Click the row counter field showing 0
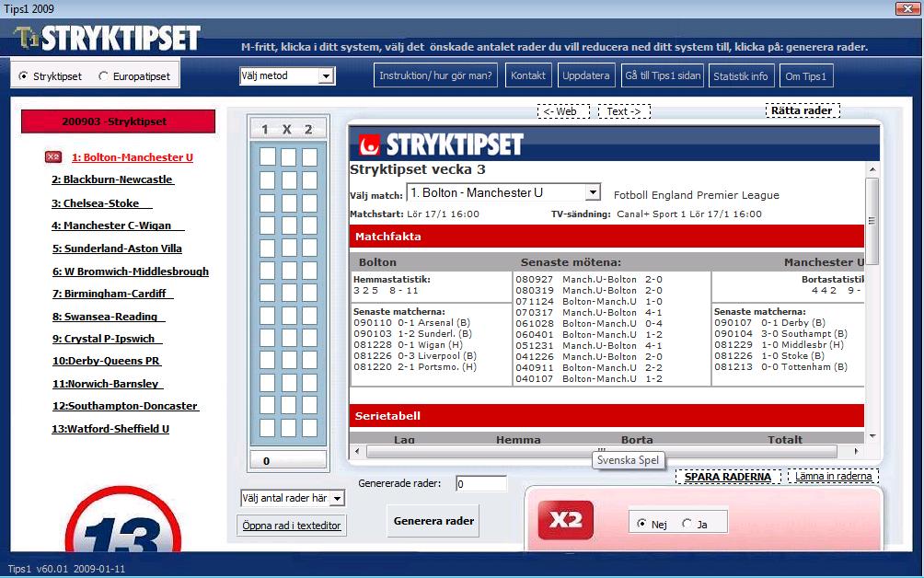924x578 pixels. click(288, 461)
